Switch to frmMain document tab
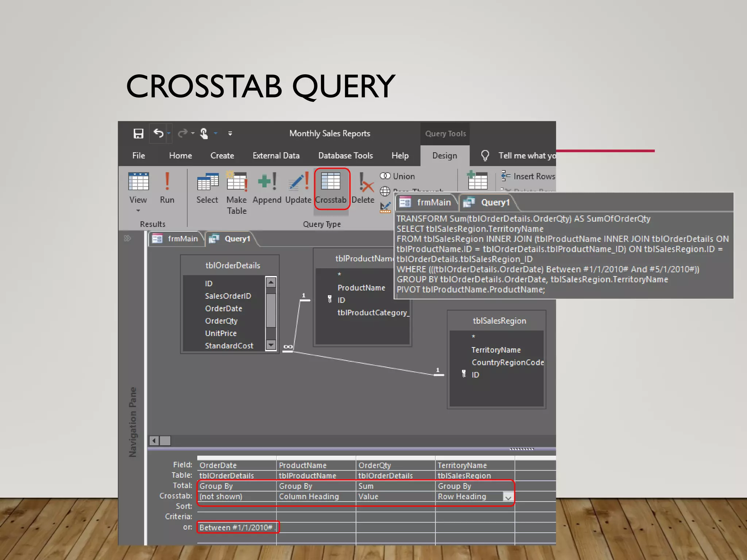 pos(176,239)
